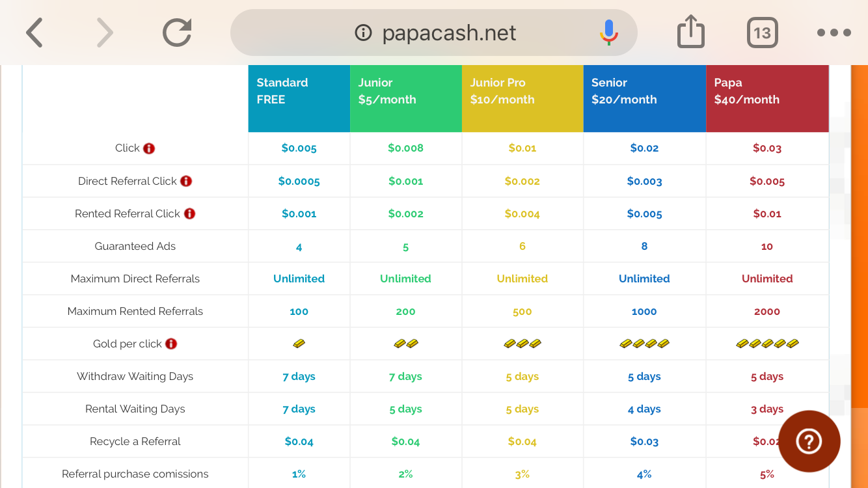868x488 pixels.
Task: Open the round help question button
Action: point(809,441)
